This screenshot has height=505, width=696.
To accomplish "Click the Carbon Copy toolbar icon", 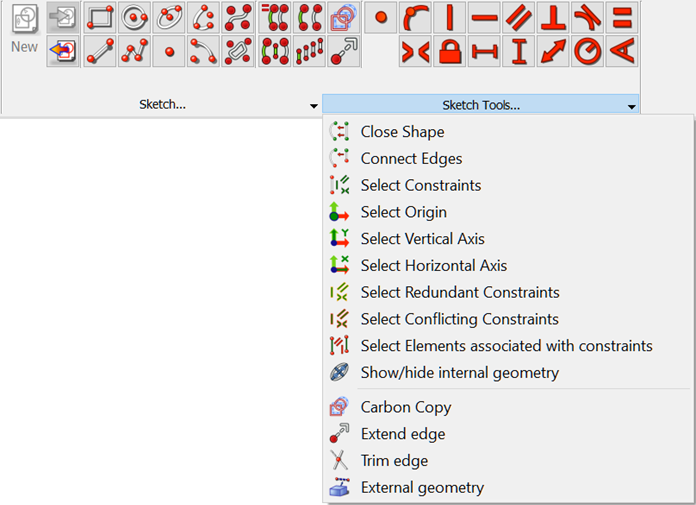I will click(344, 17).
